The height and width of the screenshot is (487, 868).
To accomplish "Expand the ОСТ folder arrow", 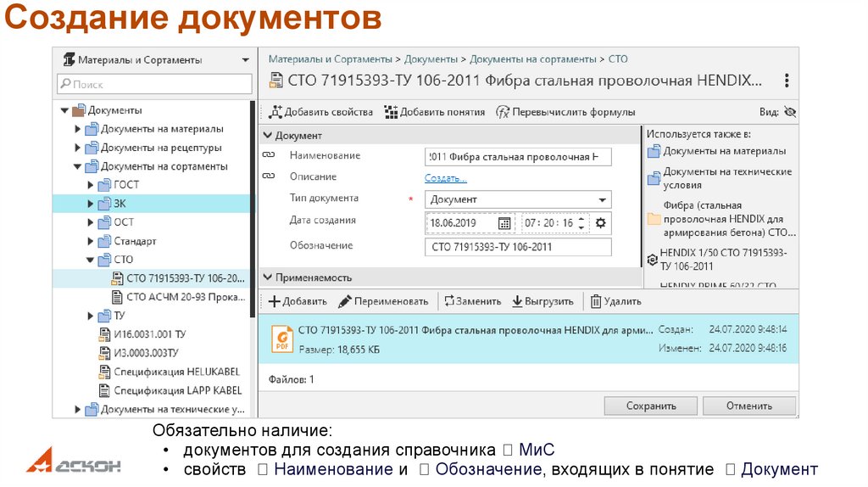I will point(90,222).
